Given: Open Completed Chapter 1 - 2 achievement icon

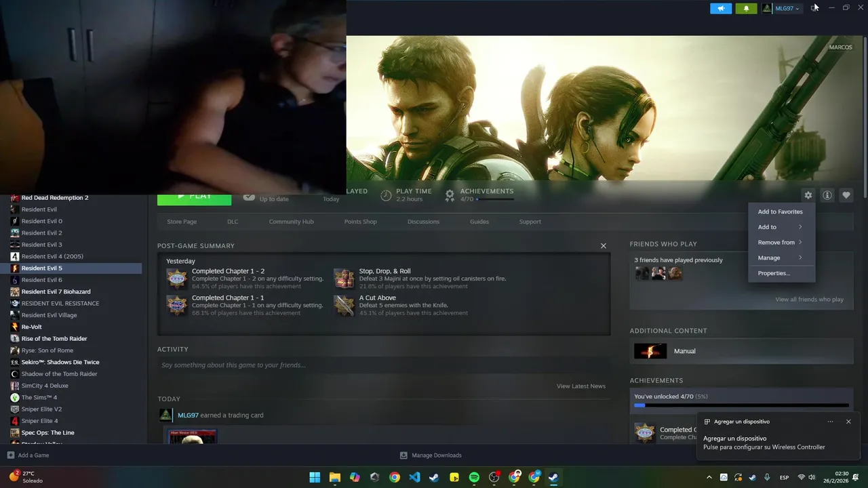Looking at the screenshot, I should tap(177, 279).
